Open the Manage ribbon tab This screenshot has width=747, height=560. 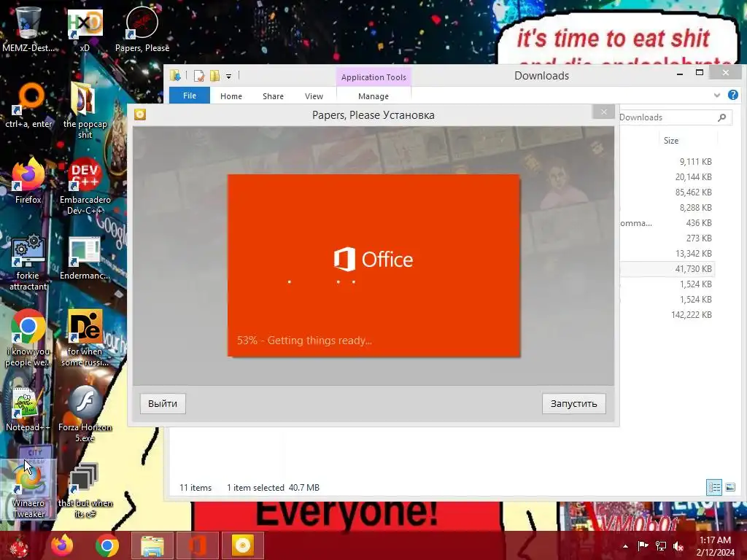[x=373, y=96]
